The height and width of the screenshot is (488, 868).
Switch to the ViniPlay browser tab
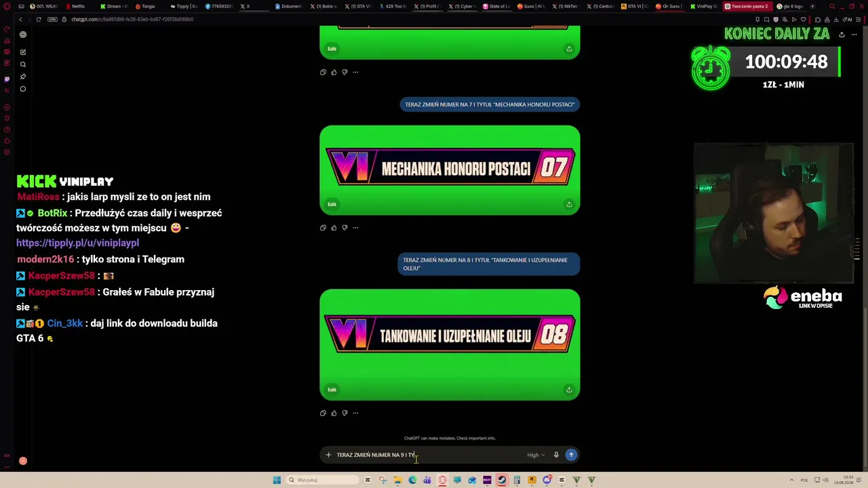pos(705,6)
